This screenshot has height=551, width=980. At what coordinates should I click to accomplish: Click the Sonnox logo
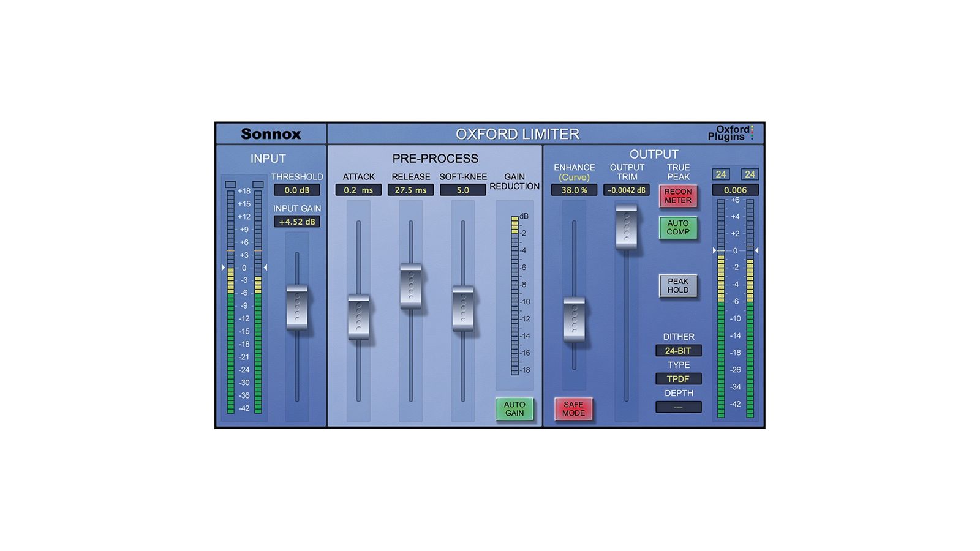[x=271, y=133]
